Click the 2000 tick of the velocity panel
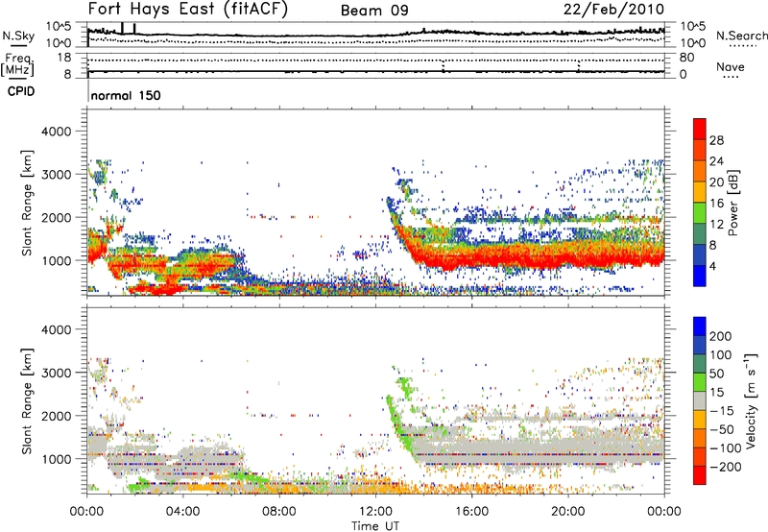768x532 pixels. (56, 416)
